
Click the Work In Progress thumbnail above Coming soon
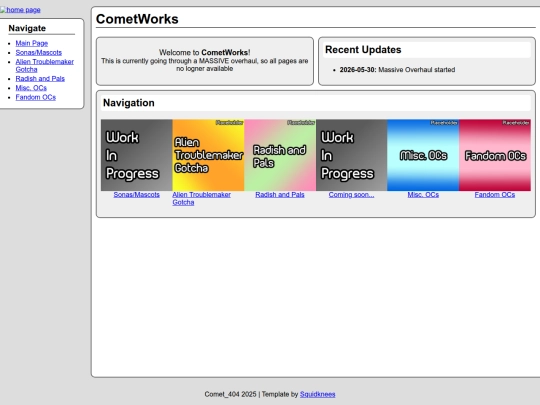[x=352, y=155]
